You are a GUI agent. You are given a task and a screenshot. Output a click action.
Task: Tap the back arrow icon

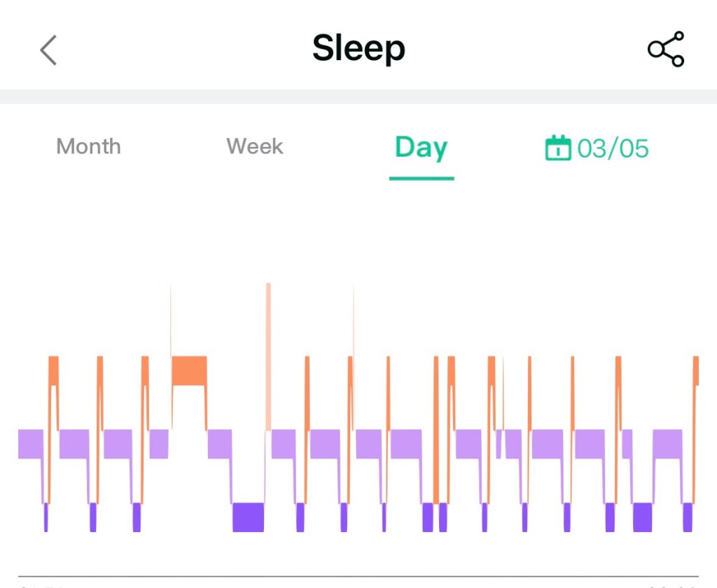click(x=48, y=50)
